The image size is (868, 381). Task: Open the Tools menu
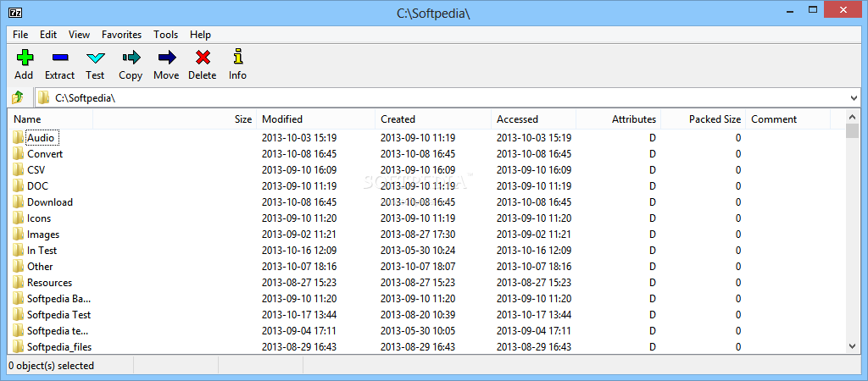pyautogui.click(x=166, y=34)
